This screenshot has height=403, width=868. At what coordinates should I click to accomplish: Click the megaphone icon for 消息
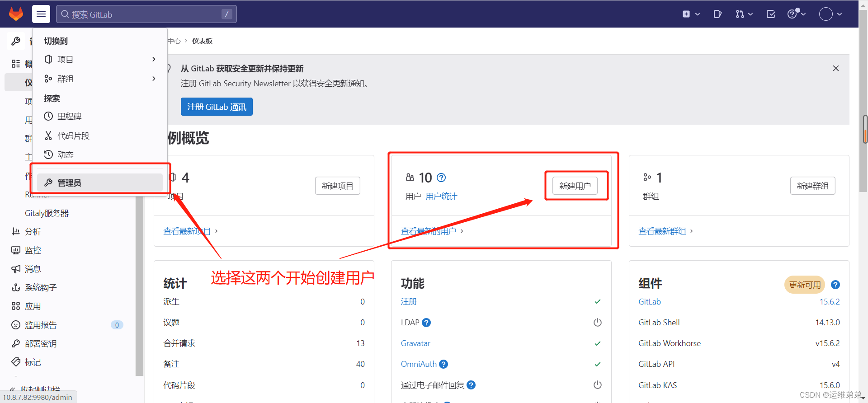pyautogui.click(x=16, y=269)
